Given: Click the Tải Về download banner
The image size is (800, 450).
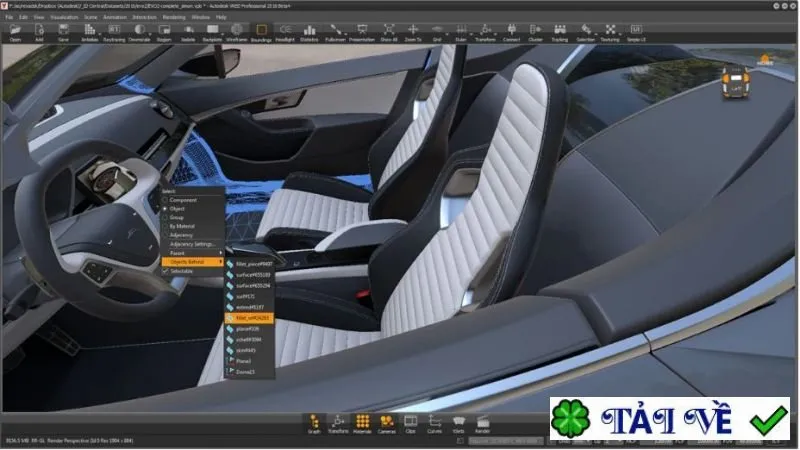Looking at the screenshot, I should point(669,419).
